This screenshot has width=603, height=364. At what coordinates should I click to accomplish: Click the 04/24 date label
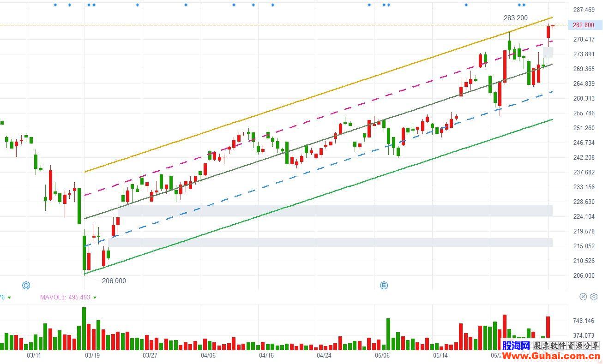pyautogui.click(x=324, y=355)
